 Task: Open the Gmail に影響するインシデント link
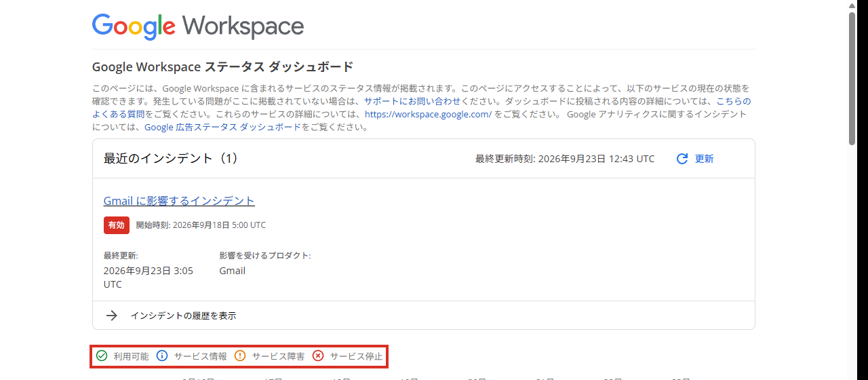click(x=179, y=201)
